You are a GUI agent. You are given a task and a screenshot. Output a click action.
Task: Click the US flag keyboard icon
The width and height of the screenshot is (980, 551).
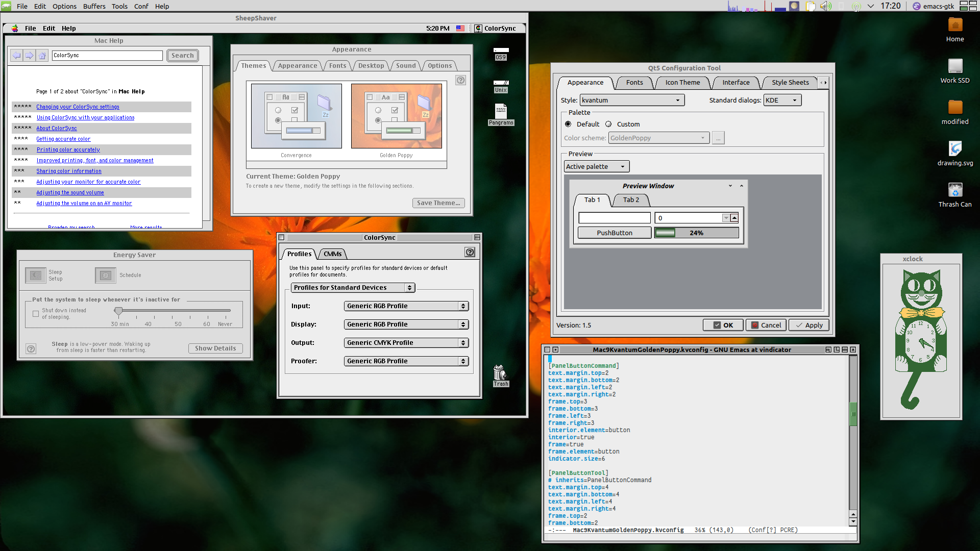pos(460,29)
